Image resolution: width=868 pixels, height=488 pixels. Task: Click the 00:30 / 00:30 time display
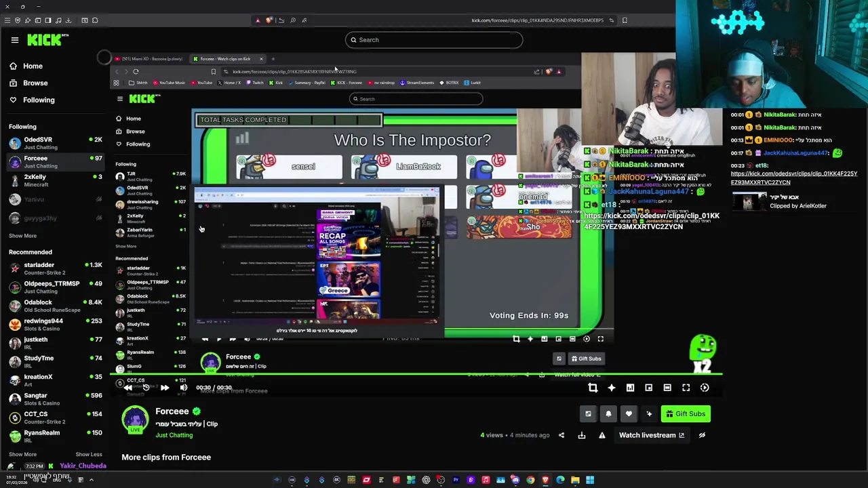point(214,388)
